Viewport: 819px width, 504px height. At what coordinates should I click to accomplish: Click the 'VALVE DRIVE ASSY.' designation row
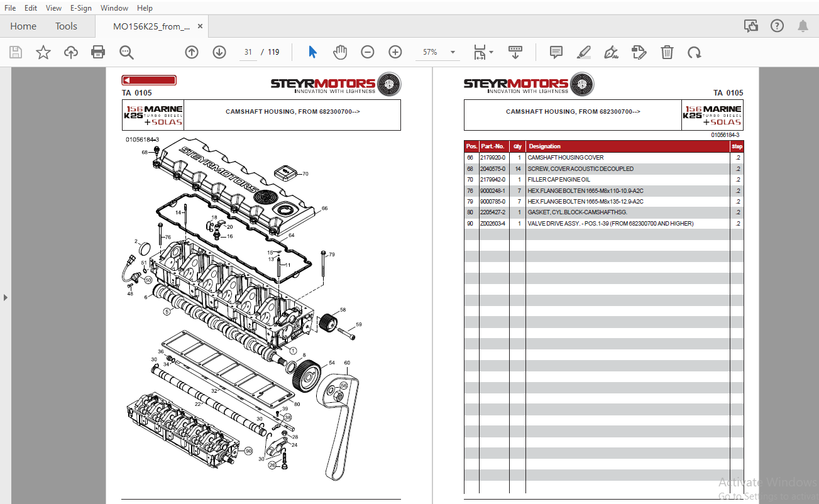point(610,224)
